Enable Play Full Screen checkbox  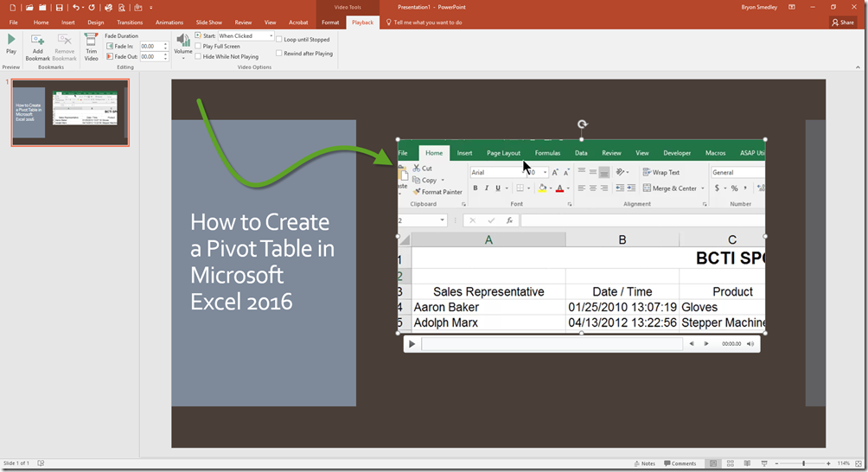click(198, 47)
